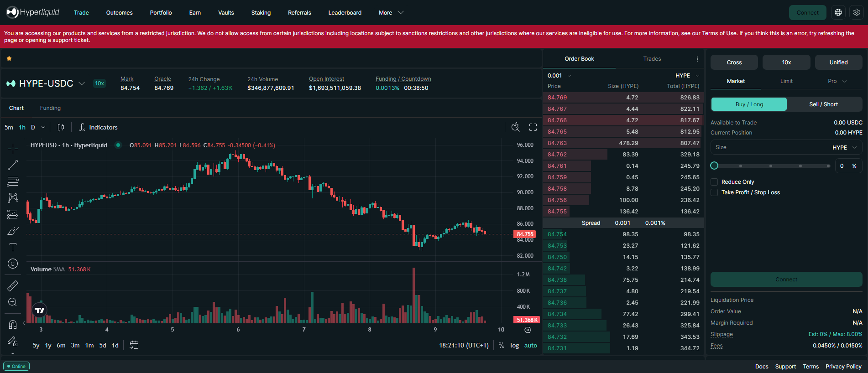Screen dimensions: 868x373
Task: Open the settings gear icon
Action: pos(857,13)
